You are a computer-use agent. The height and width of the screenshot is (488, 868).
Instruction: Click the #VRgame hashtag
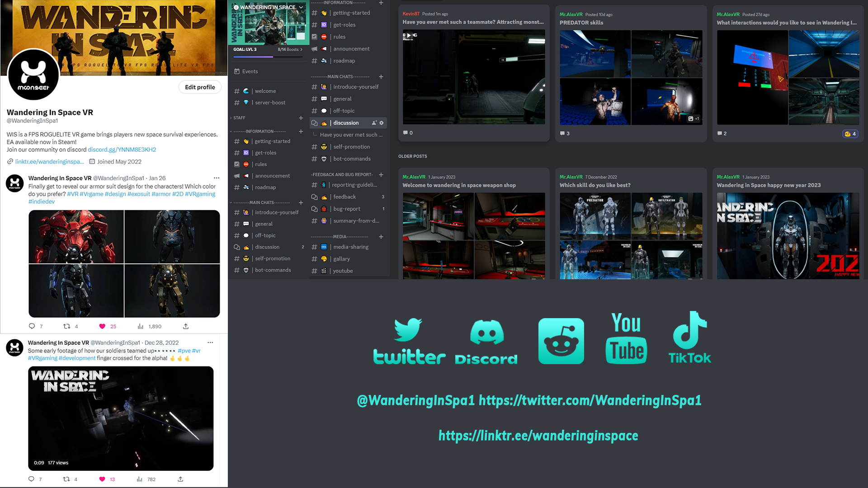91,194
